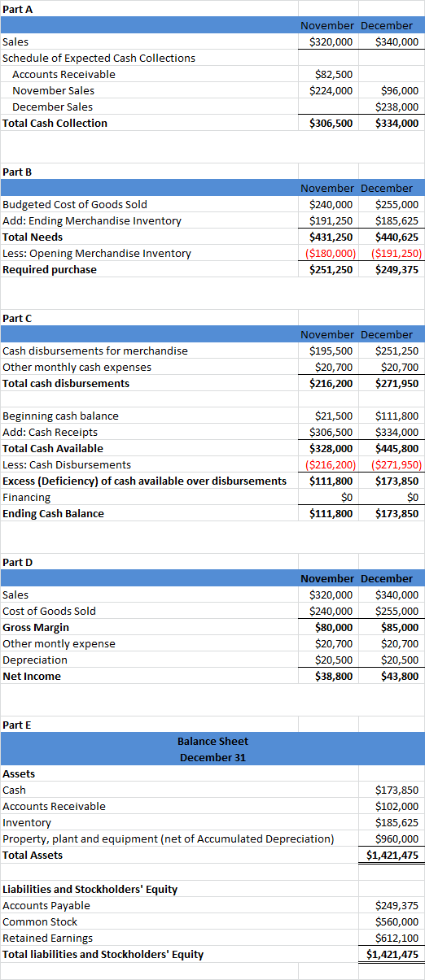The width and height of the screenshot is (425, 980).
Task: Click the $21,500 beginning cash cell
Action: click(333, 416)
